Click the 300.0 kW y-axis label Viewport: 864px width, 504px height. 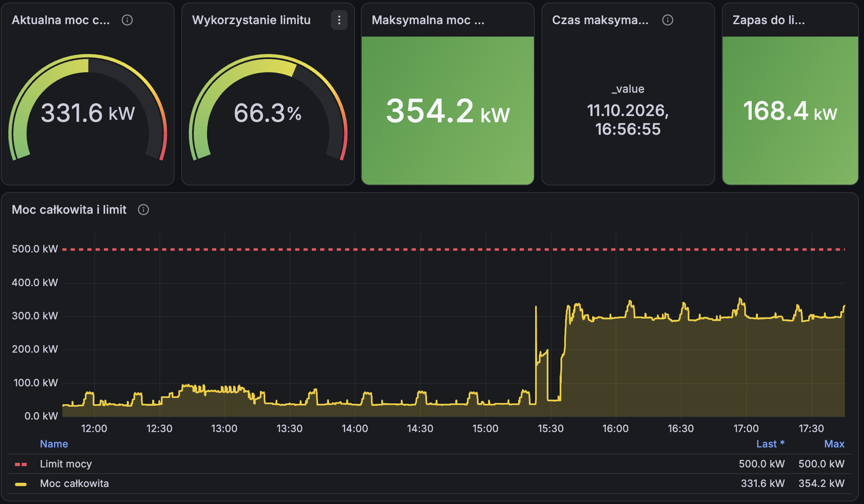(x=35, y=316)
